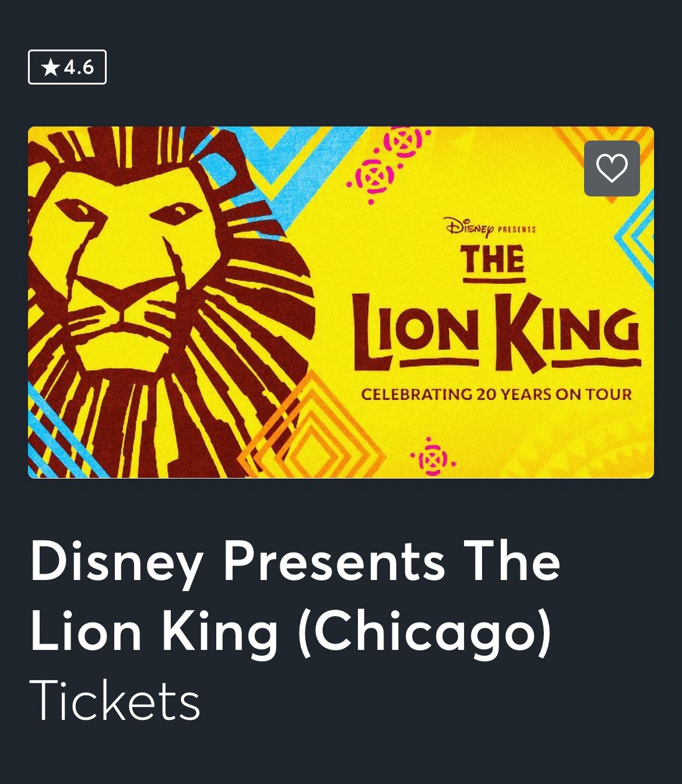This screenshot has width=682, height=784.
Task: Click the orange diamond pattern in banner
Action: pyautogui.click(x=309, y=431)
